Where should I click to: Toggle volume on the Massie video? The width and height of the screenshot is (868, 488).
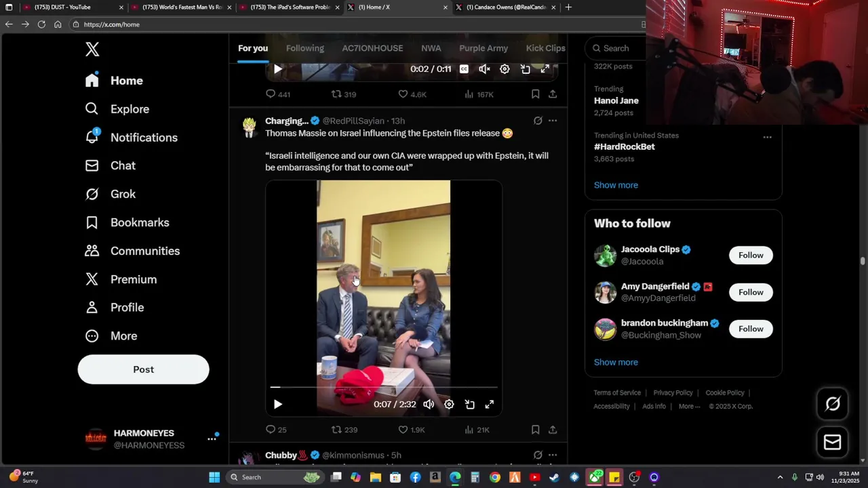(429, 404)
